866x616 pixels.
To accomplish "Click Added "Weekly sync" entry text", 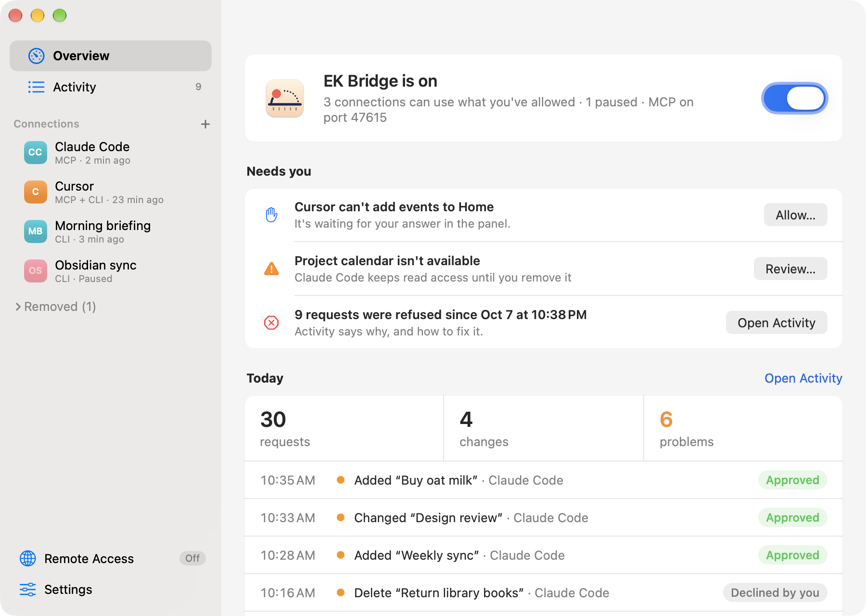I will pos(417,555).
